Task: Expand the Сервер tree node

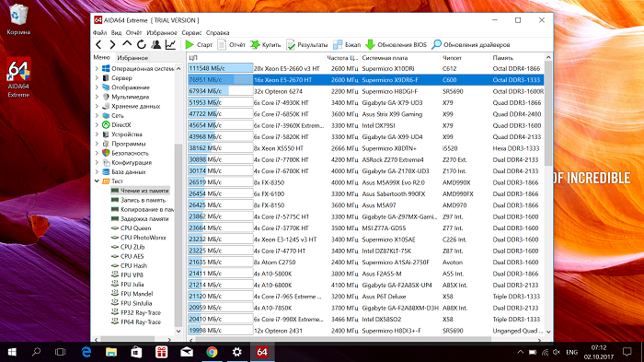Action: (x=97, y=78)
